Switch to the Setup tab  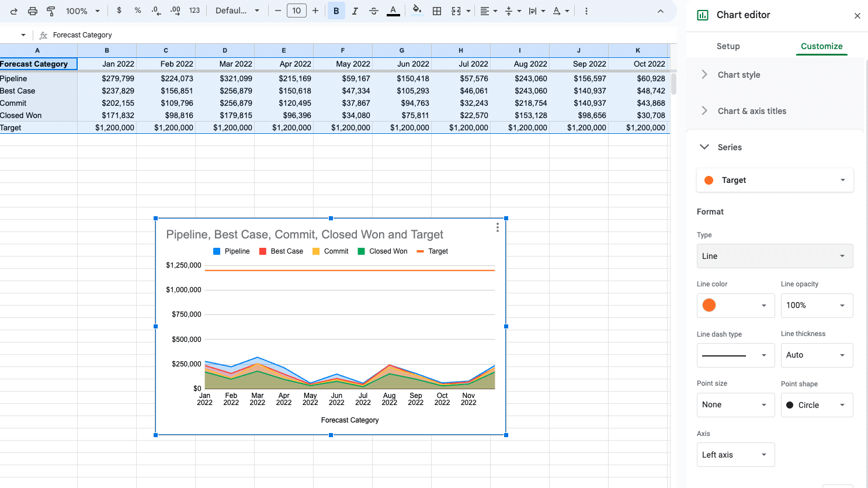click(x=728, y=46)
